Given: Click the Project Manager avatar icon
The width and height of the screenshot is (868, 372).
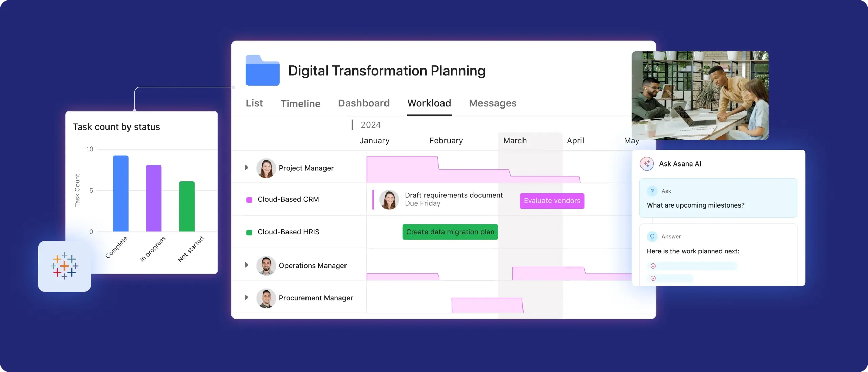Looking at the screenshot, I should (x=266, y=168).
